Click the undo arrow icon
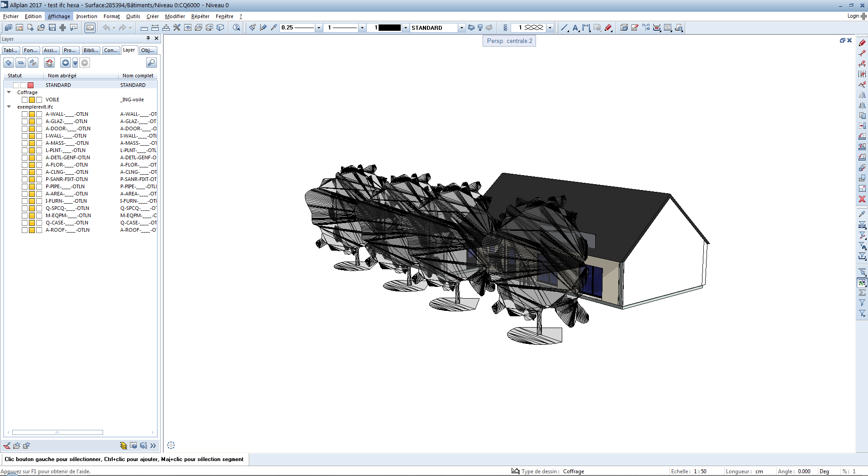Screen dimensions: 868x476 106,28
